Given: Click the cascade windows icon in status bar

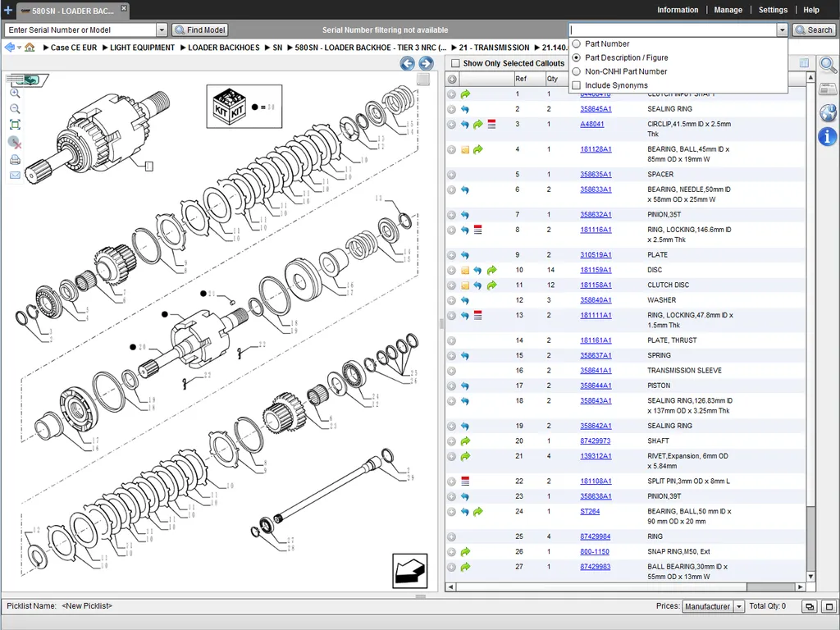Looking at the screenshot, I should coord(810,606).
